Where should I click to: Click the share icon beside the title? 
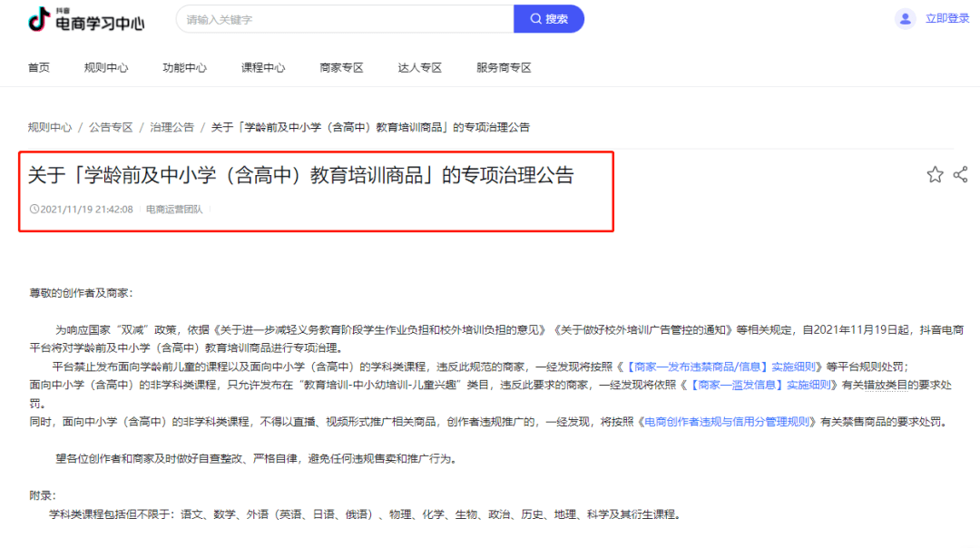click(961, 174)
